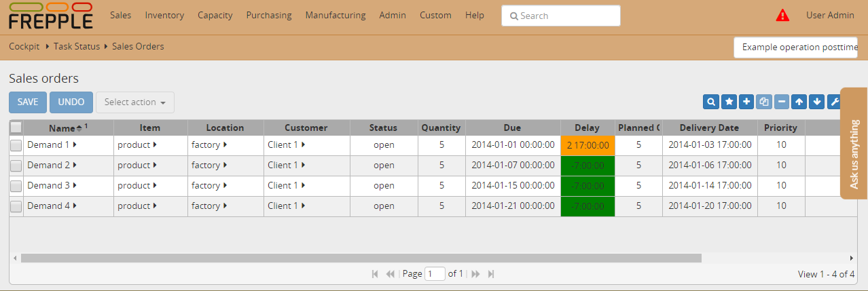Open the grid search filter icon
The width and height of the screenshot is (868, 291).
tap(711, 102)
